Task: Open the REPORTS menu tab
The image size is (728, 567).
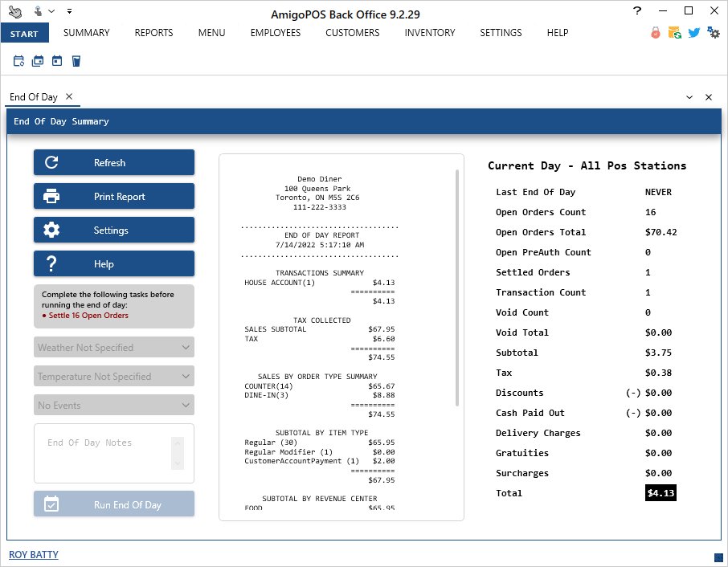Action: click(153, 33)
